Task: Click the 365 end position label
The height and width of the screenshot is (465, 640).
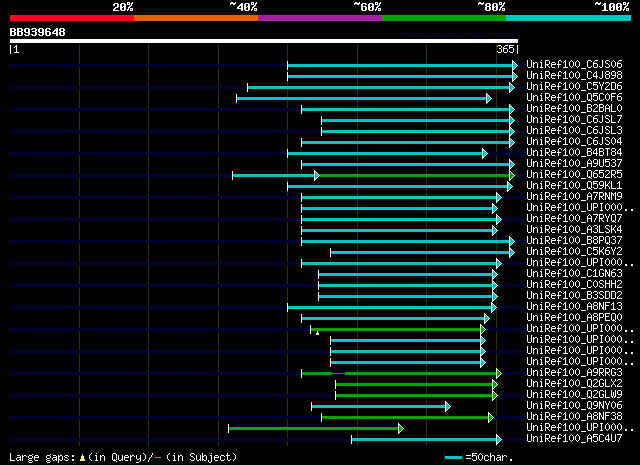Action: (505, 49)
